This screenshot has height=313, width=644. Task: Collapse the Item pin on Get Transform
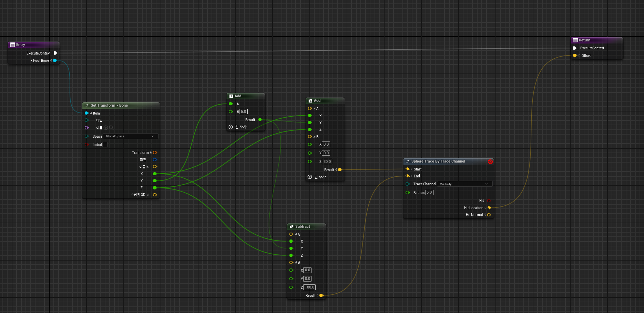(x=91, y=113)
